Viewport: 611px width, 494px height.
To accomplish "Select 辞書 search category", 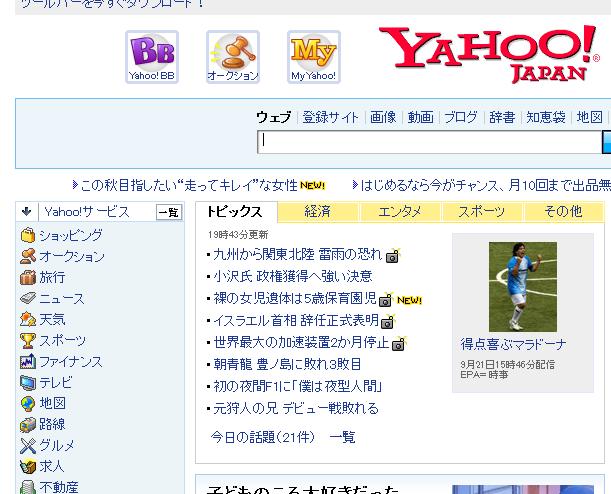I will 502,117.
